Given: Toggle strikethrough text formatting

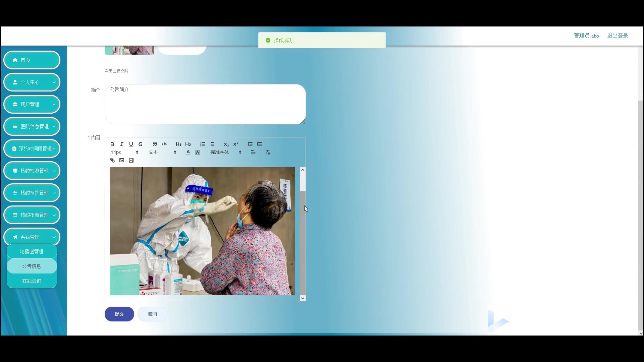Looking at the screenshot, I should [141, 144].
